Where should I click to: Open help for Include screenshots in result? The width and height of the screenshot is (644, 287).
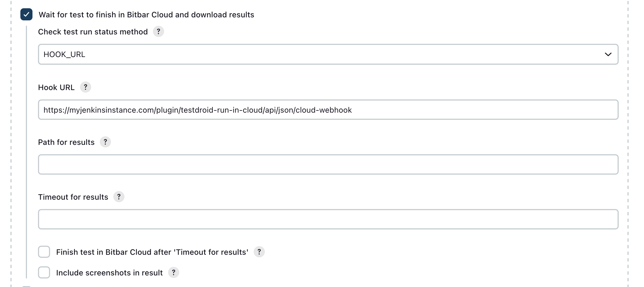(174, 273)
